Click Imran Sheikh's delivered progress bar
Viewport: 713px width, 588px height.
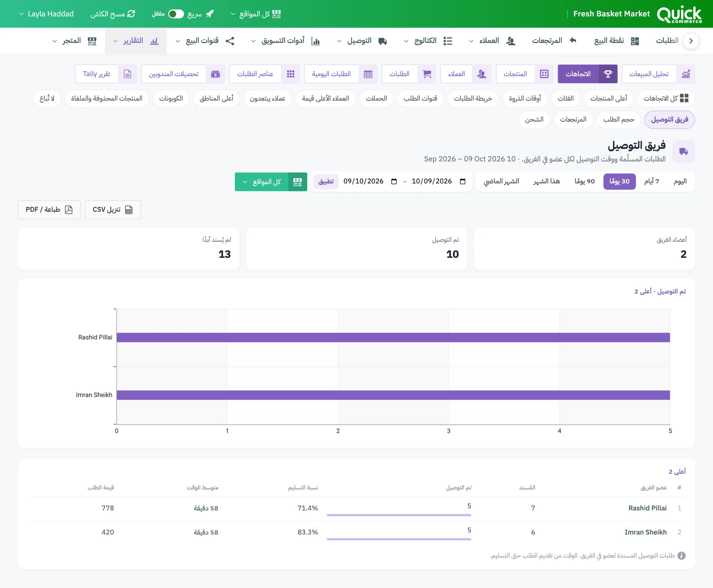[399, 539]
